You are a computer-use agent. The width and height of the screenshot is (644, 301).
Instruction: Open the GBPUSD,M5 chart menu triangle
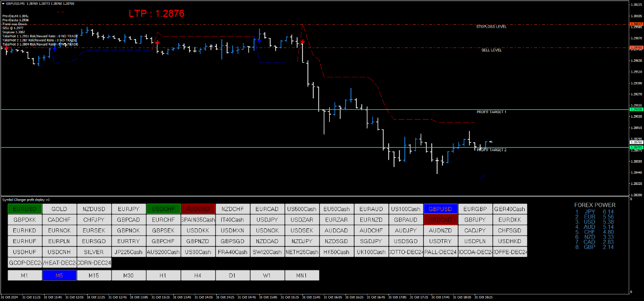[x=3, y=3]
